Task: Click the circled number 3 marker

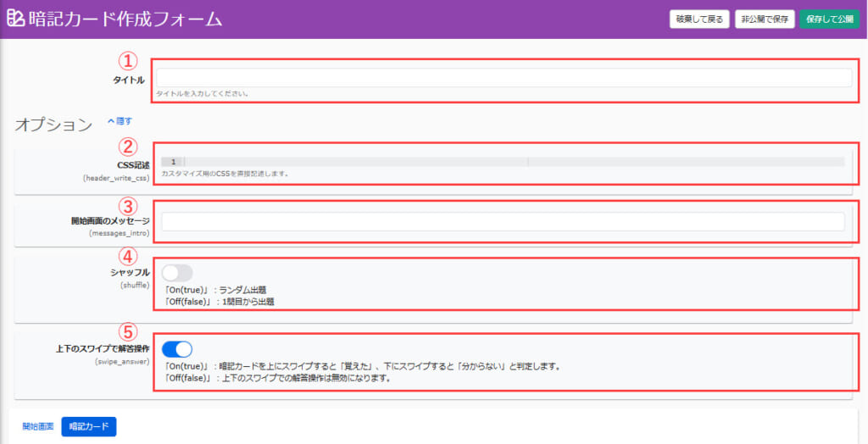Action: [126, 205]
